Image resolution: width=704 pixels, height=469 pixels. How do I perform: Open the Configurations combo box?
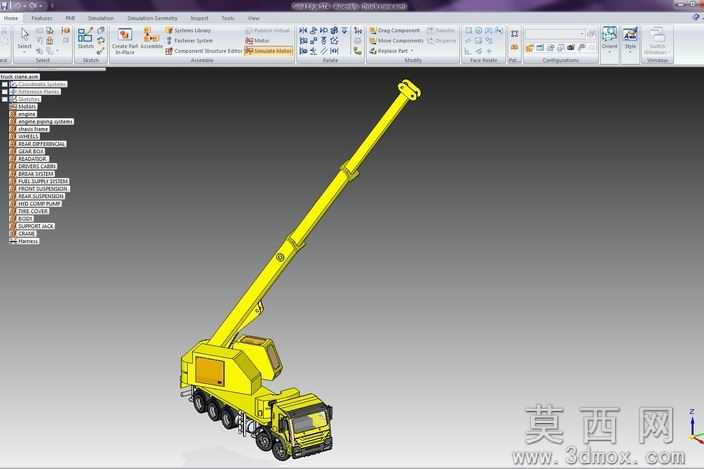[x=555, y=34]
